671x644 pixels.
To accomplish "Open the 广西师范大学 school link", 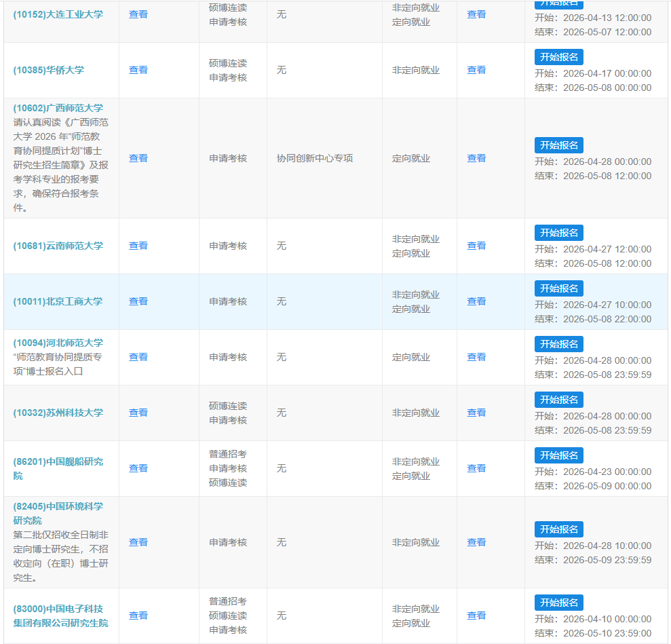I will click(x=58, y=109).
